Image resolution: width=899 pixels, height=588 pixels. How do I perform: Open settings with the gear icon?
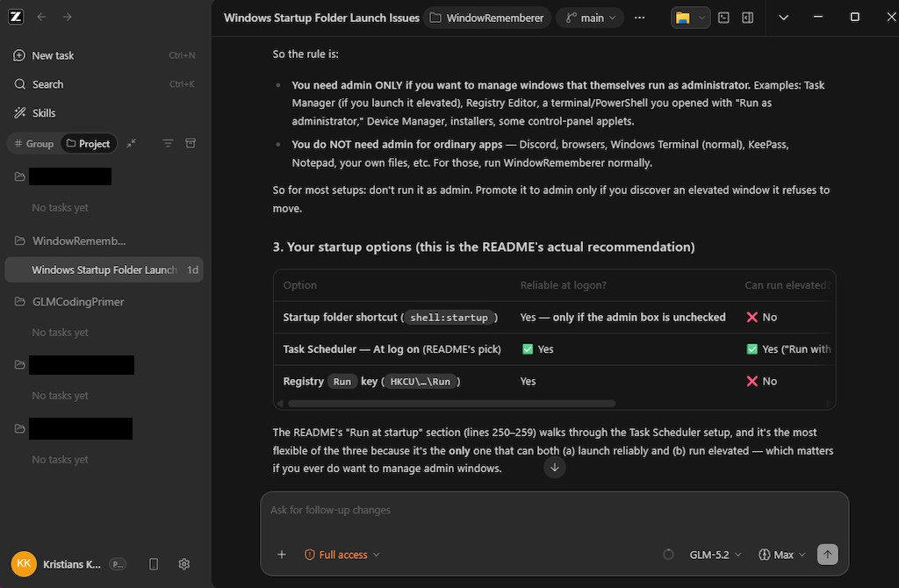tap(184, 564)
